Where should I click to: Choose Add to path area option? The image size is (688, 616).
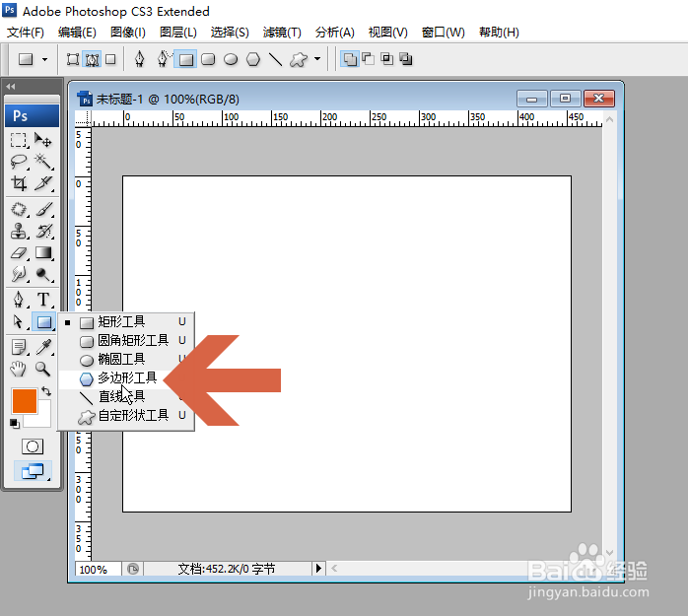[x=350, y=59]
